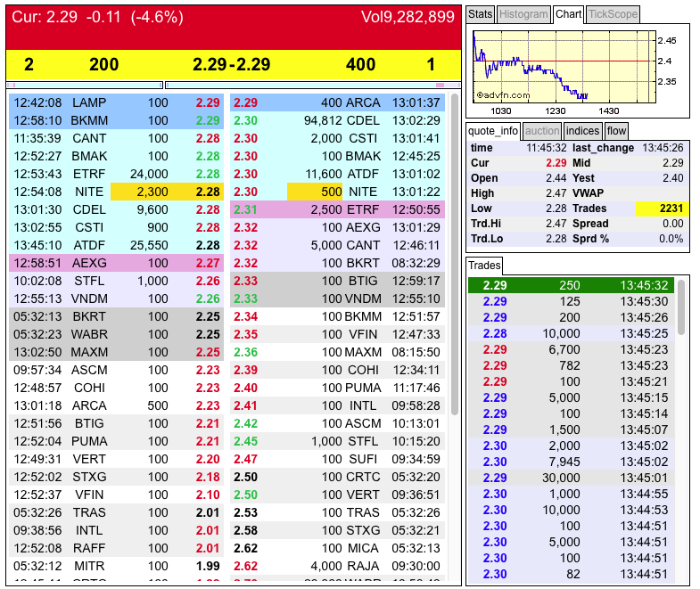Open the auction tab

pyautogui.click(x=542, y=131)
